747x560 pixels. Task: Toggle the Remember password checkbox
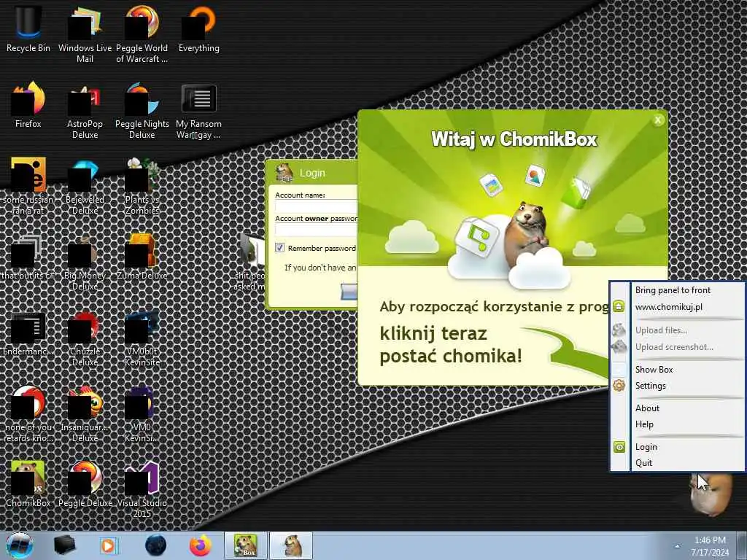click(279, 248)
